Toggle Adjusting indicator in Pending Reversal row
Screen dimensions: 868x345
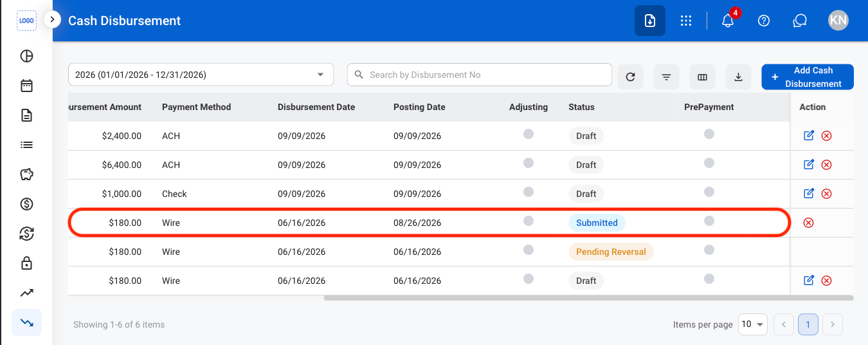[529, 250]
